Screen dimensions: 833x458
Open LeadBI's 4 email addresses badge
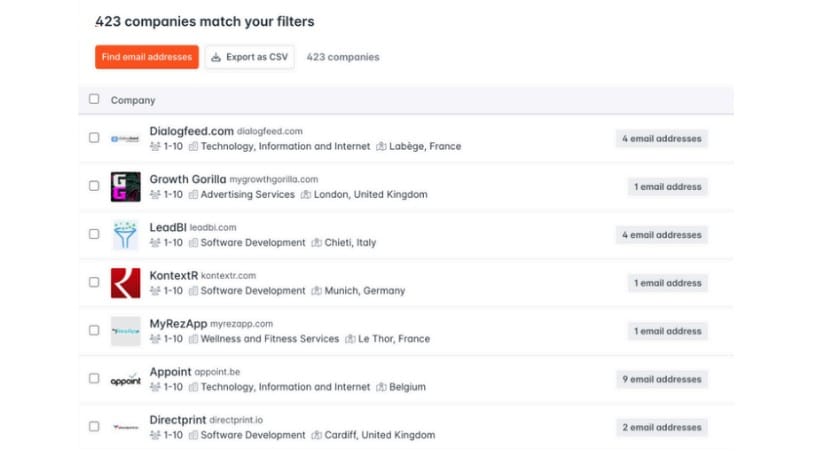pyautogui.click(x=662, y=235)
